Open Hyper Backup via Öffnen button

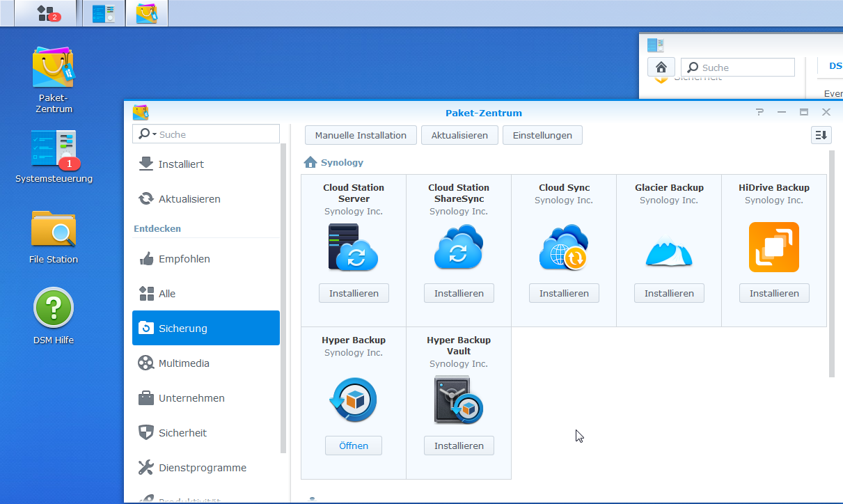point(354,446)
